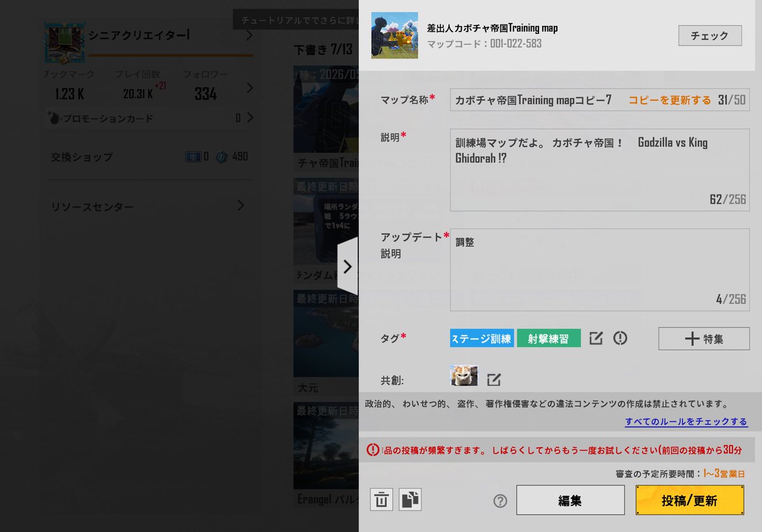The width and height of the screenshot is (762, 532).
Task: Click the map thumbnail in the header
Action: click(394, 36)
